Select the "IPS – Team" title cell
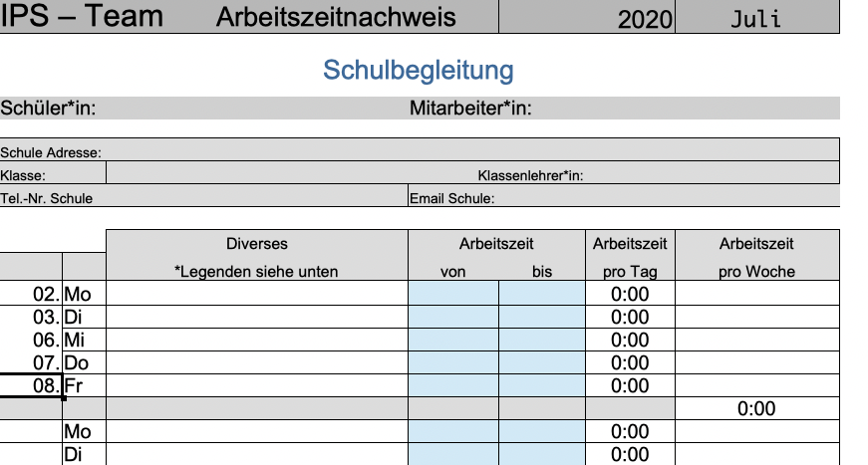Image resolution: width=868 pixels, height=465 pixels. [x=84, y=17]
